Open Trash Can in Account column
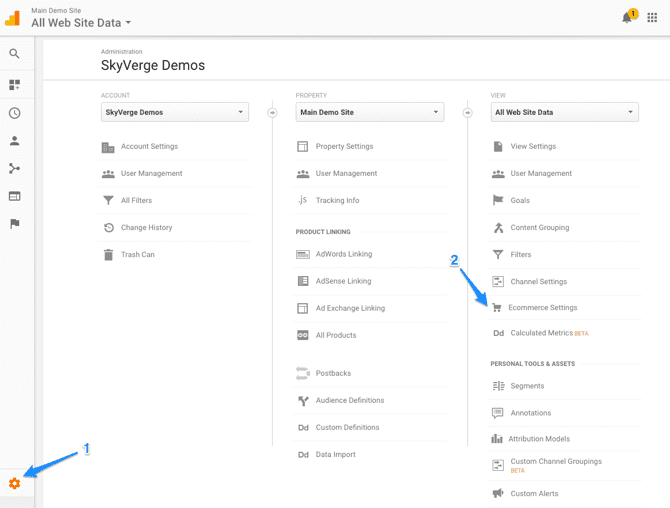Image resolution: width=670 pixels, height=508 pixels. coord(137,255)
